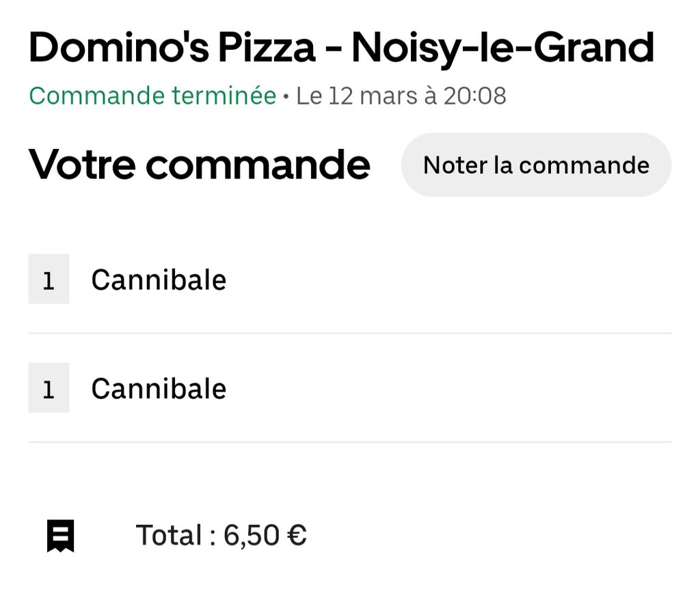Click the second Cannibale quantity badge
700x589 pixels.
click(x=49, y=388)
